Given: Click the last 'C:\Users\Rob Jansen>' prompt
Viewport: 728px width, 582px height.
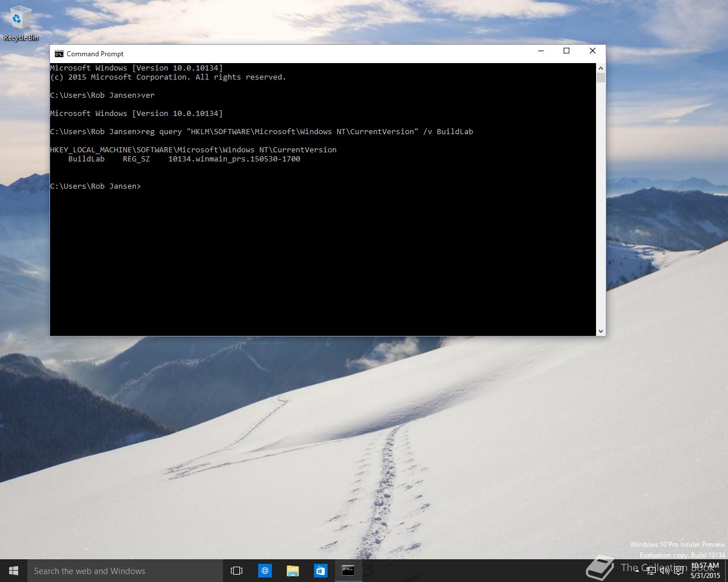Looking at the screenshot, I should 96,186.
